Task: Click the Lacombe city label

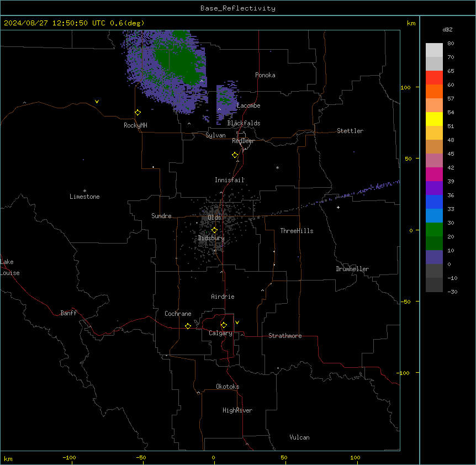Action: [248, 105]
